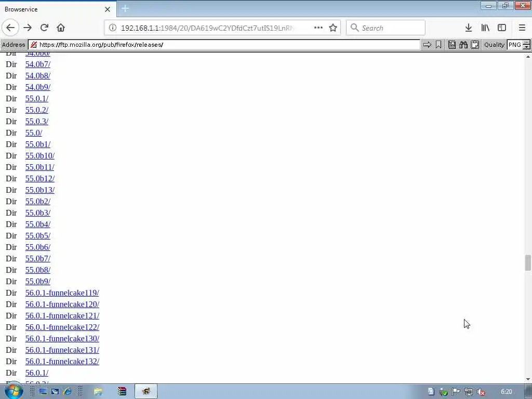Viewport: 532px width, 399px height.
Task: Open the 56.0.1-funnelcake120/ link
Action: (62, 304)
